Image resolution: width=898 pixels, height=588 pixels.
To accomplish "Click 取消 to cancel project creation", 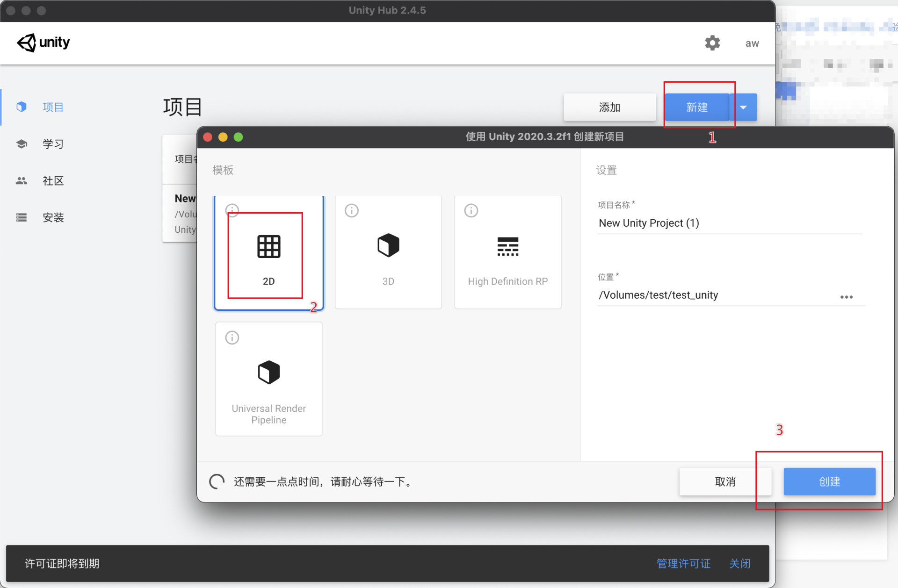I will [x=725, y=481].
